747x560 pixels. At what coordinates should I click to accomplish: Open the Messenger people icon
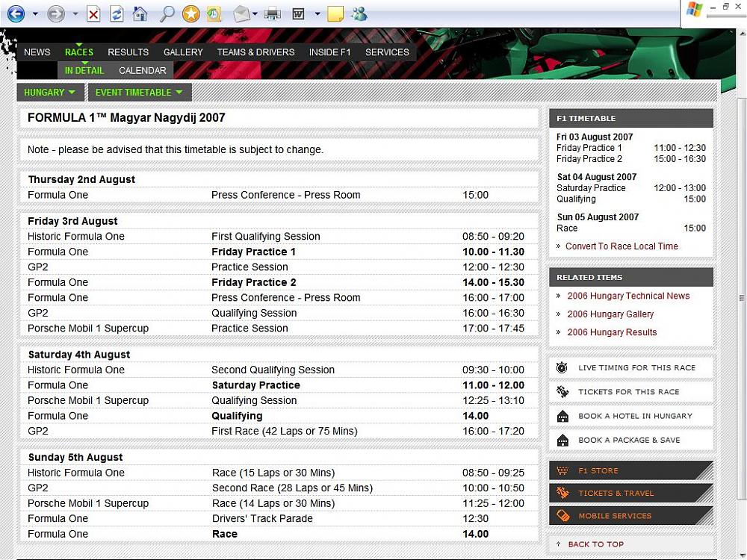coord(359,13)
